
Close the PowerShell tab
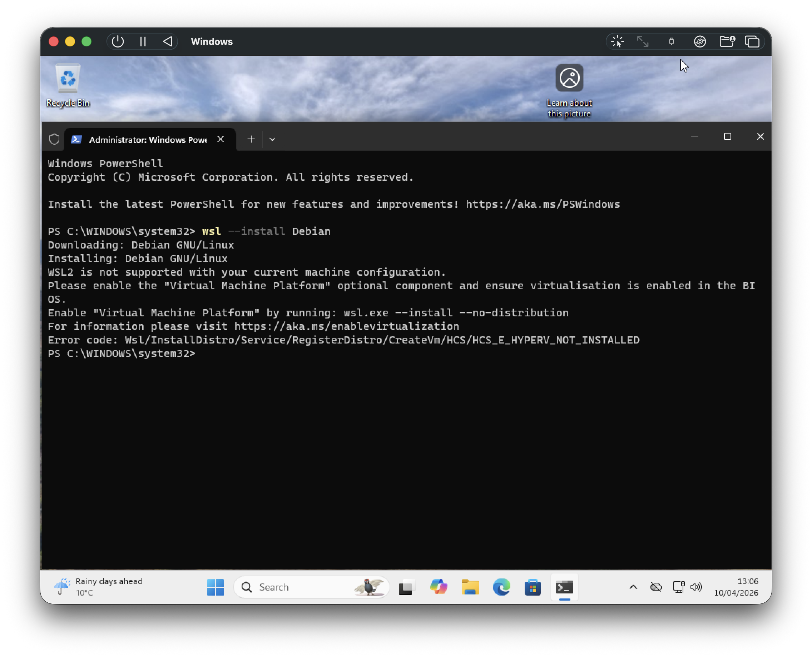coord(221,139)
